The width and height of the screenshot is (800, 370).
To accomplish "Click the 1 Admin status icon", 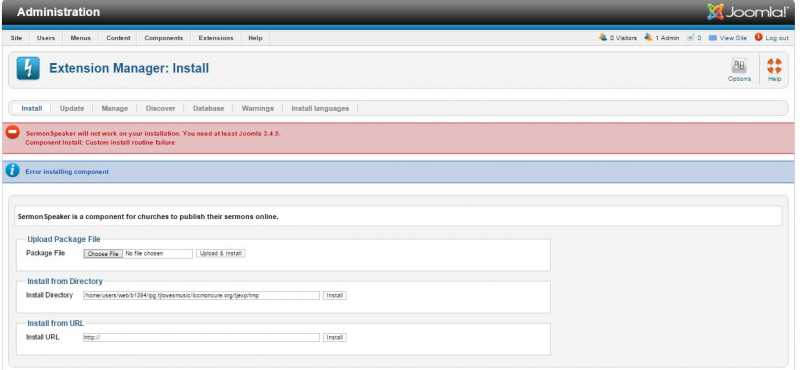I will (648, 37).
